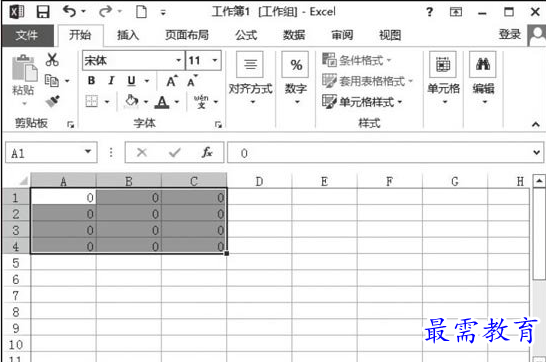Switch to the 视图 ribbon tab
This screenshot has width=546, height=362.
[390, 35]
